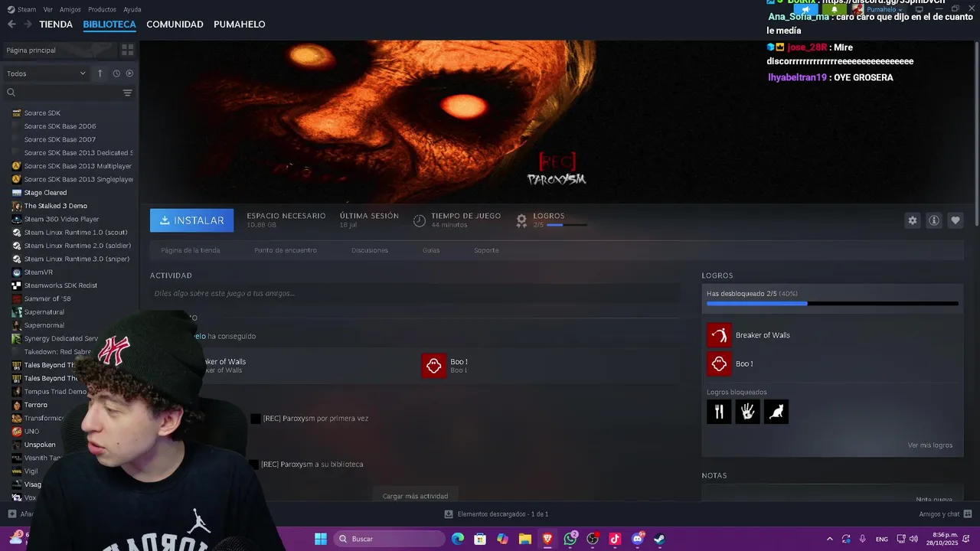View the locked cat achievement
The width and height of the screenshot is (980, 551).
point(776,412)
